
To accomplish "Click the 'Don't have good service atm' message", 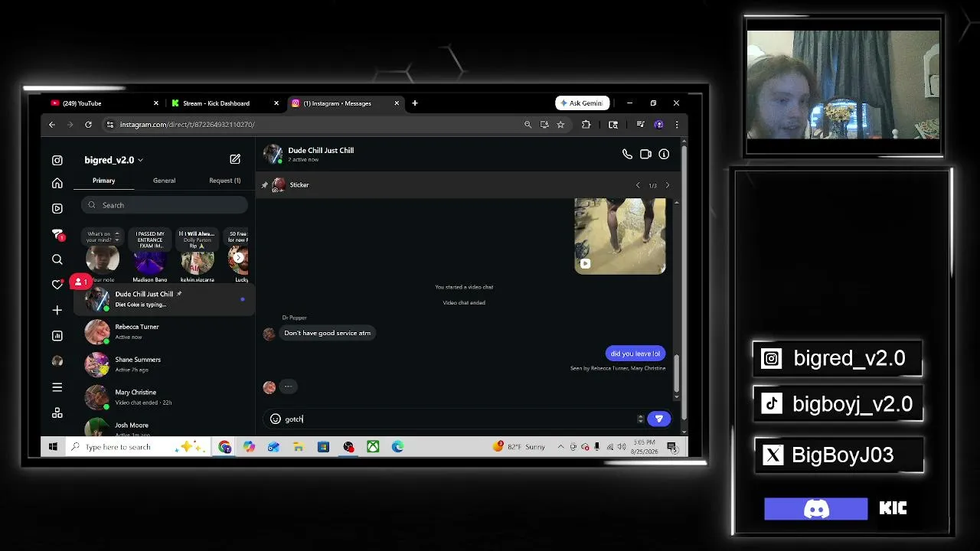I will click(327, 333).
